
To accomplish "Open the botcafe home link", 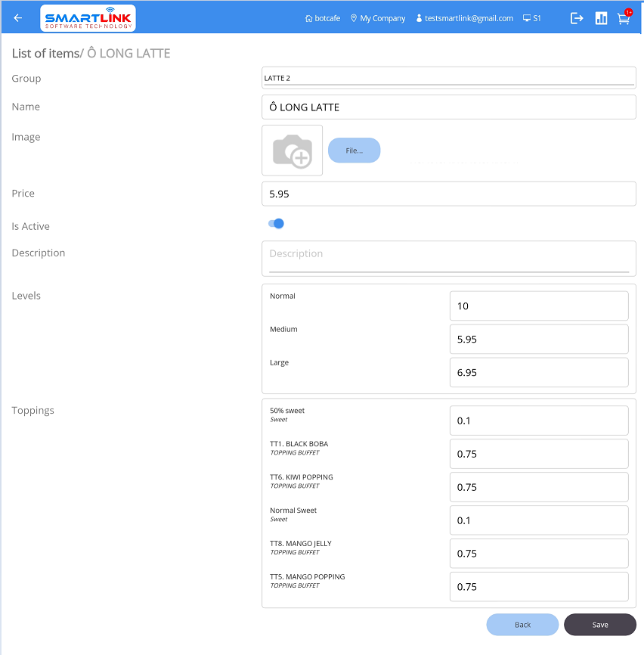I will [x=322, y=18].
